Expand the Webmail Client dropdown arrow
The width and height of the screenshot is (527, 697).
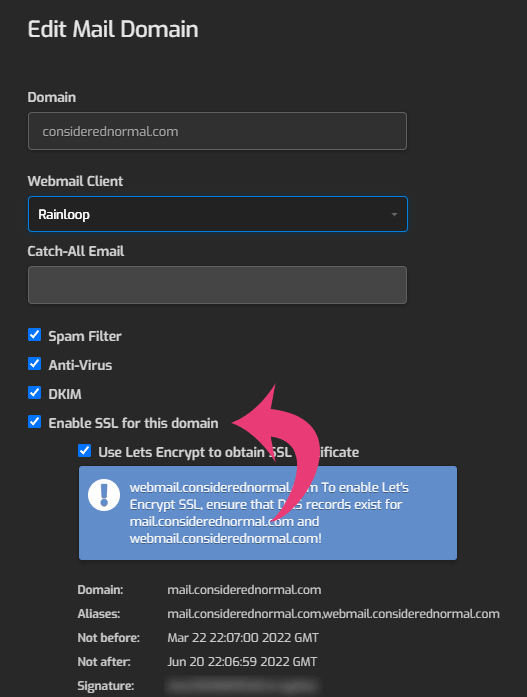pos(394,214)
